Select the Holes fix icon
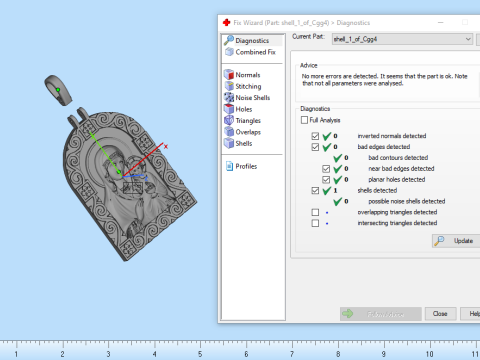Screen dimensions: 480x360 click(229, 109)
